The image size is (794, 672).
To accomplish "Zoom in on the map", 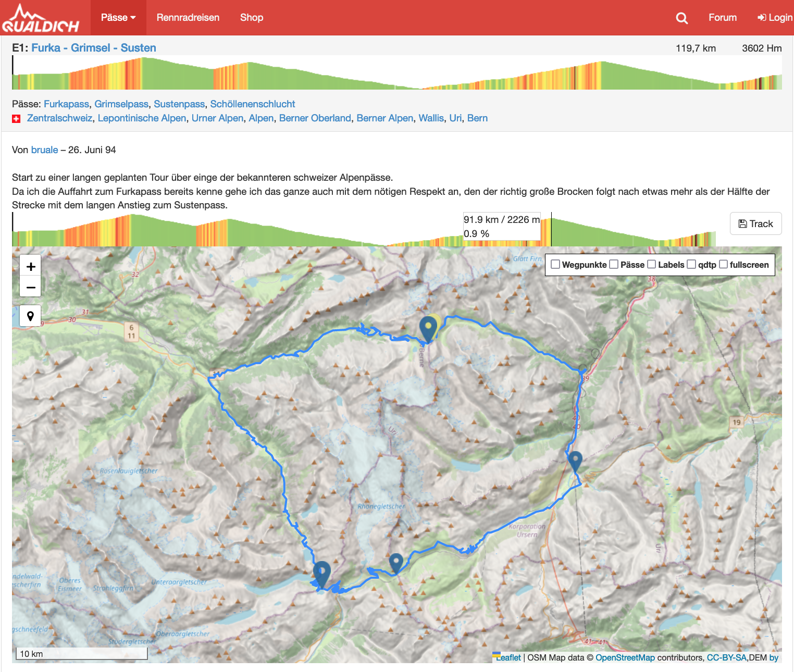I will point(31,267).
